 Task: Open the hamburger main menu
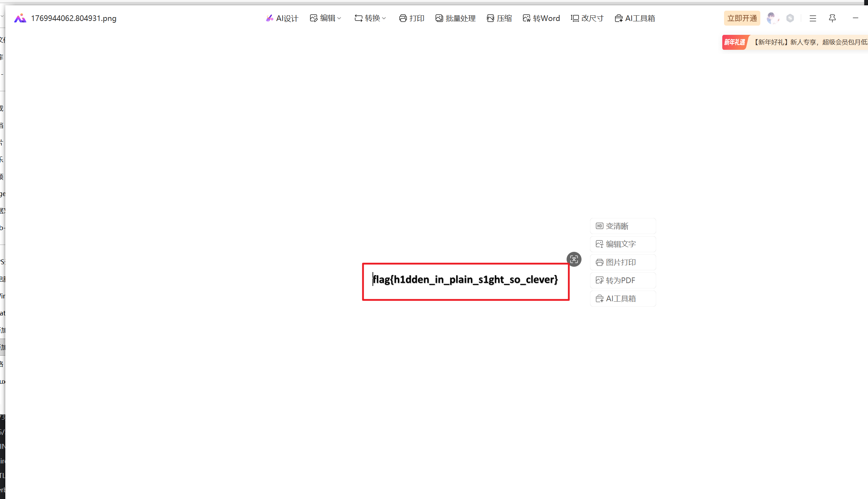click(813, 18)
